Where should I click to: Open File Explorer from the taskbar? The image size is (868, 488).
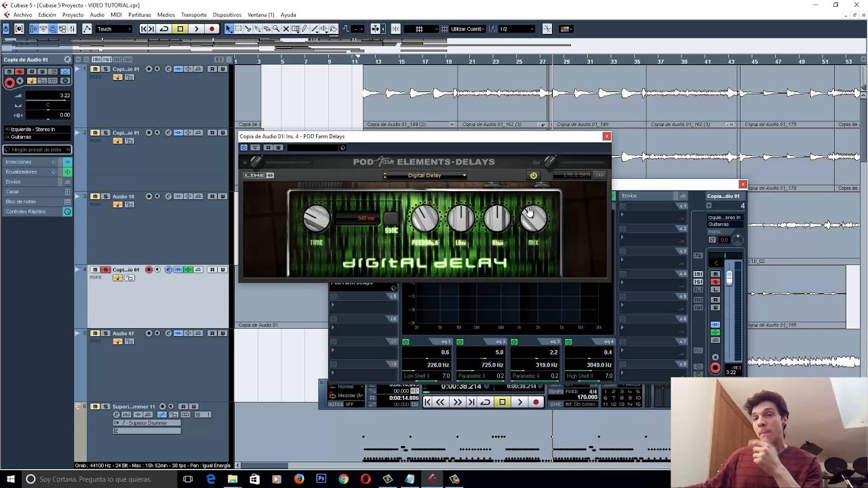coord(233,479)
